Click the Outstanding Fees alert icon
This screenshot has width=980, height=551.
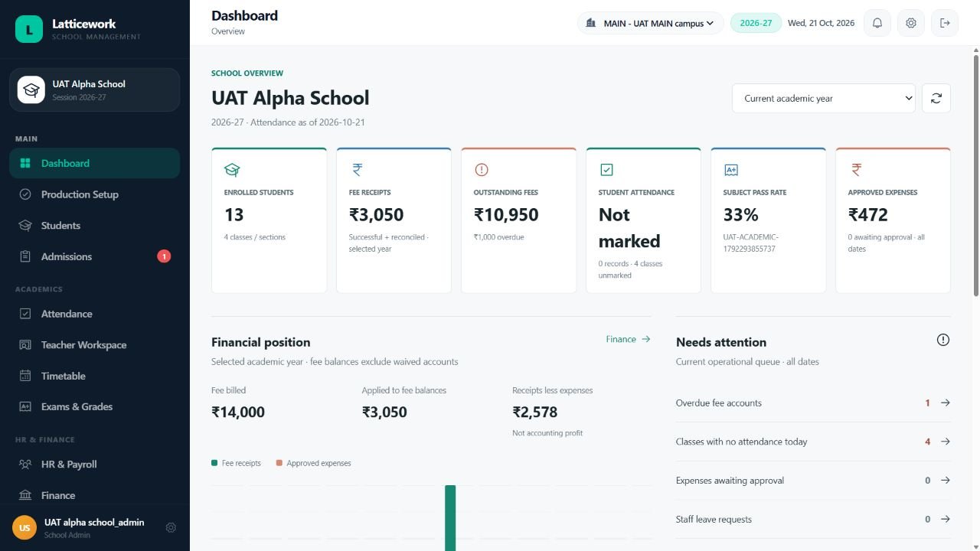pyautogui.click(x=482, y=170)
